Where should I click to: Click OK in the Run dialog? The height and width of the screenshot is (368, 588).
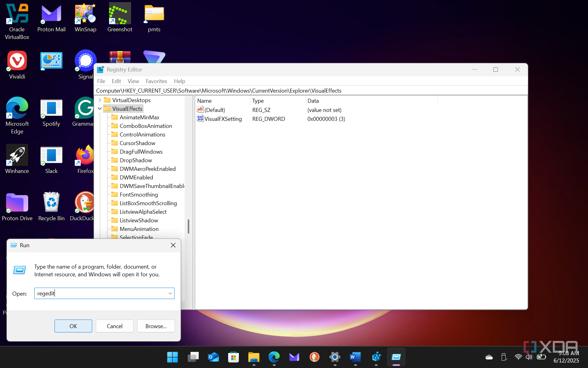pyautogui.click(x=73, y=326)
